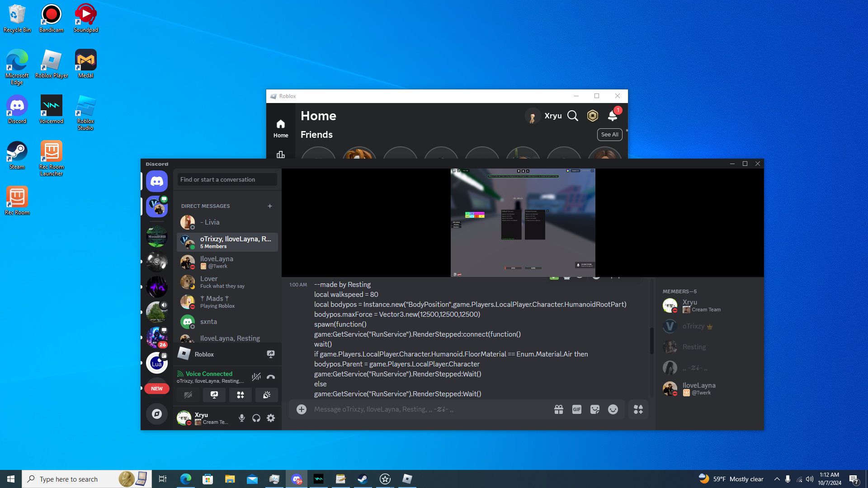
Task: Toggle microphone mute
Action: [242, 418]
